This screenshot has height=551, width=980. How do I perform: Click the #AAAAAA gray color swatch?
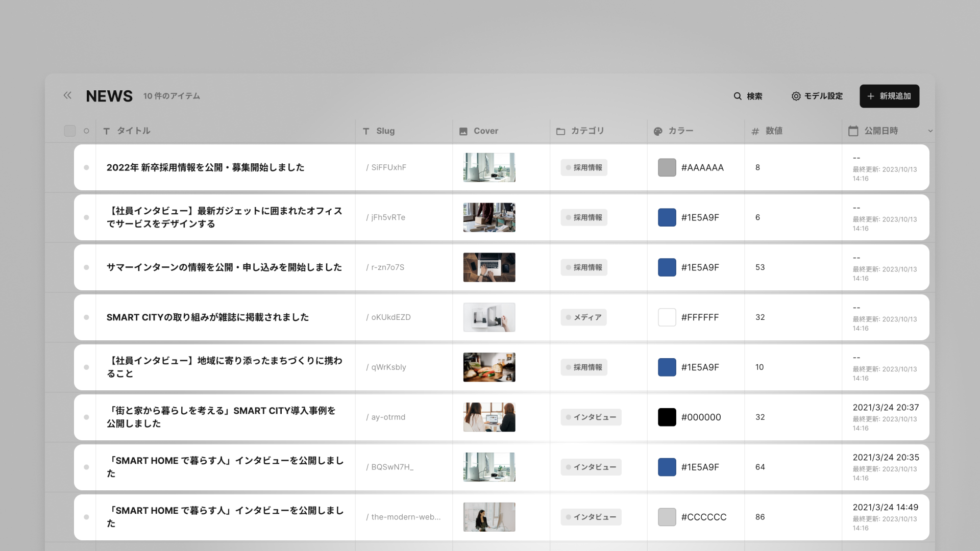[667, 167]
